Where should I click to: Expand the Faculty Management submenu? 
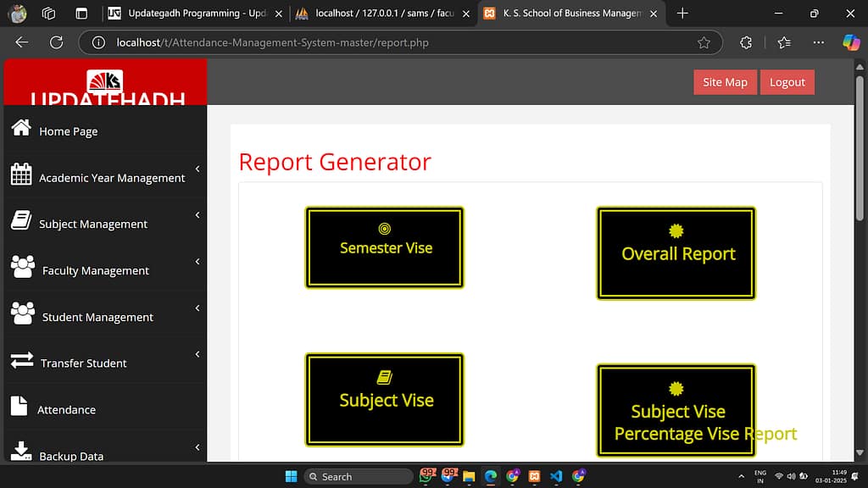198,262
